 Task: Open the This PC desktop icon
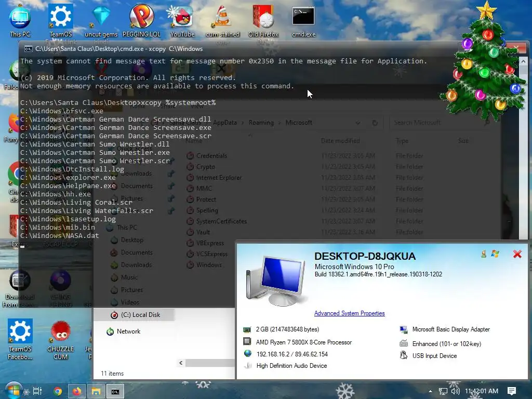(x=20, y=20)
